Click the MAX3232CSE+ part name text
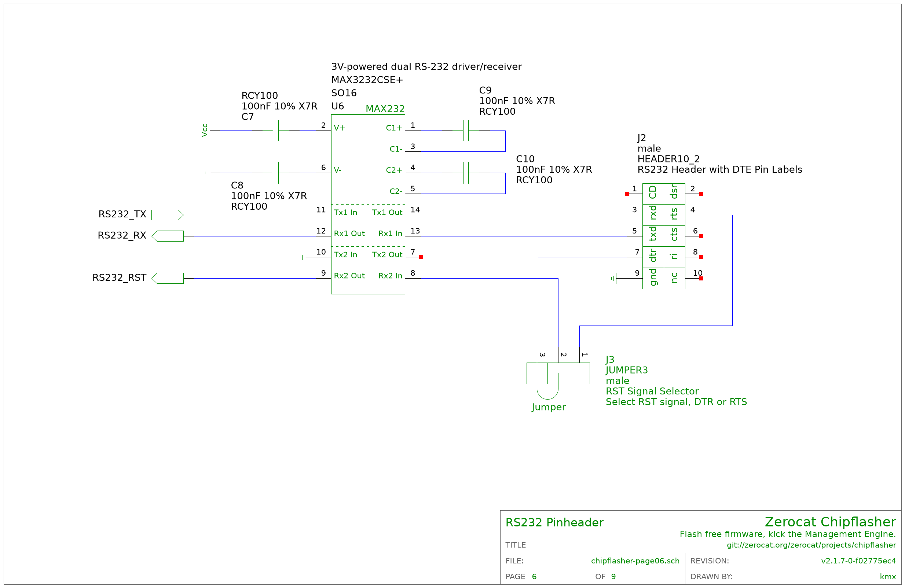Image resolution: width=905 pixels, height=588 pixels. (367, 80)
